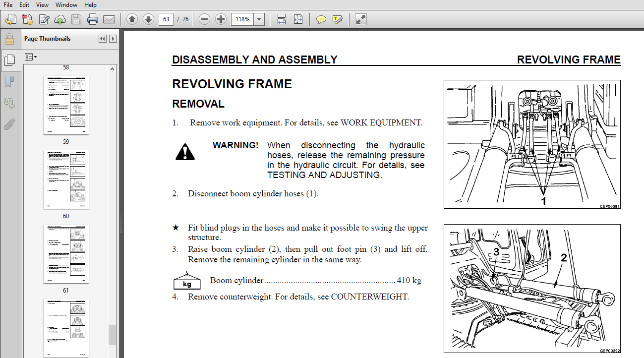Click the 'Boom cylinder' weight line
644x358 pixels.
pos(316,281)
